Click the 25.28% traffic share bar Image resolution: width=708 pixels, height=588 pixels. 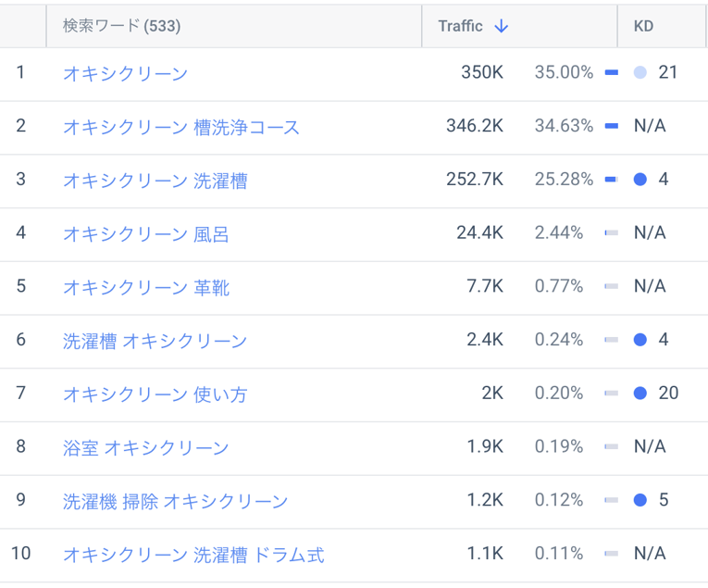[611, 180]
